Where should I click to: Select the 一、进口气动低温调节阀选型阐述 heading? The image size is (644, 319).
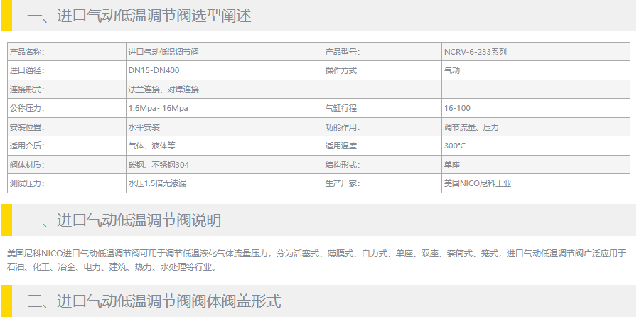pyautogui.click(x=139, y=16)
